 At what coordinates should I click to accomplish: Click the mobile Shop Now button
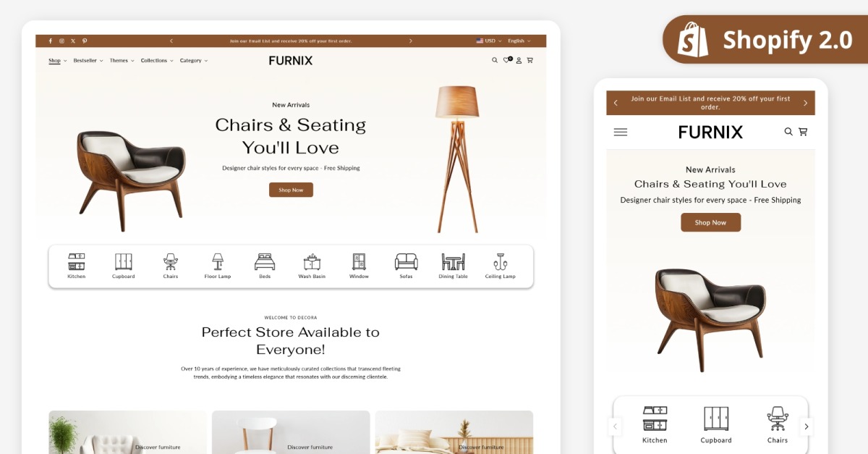tap(710, 222)
